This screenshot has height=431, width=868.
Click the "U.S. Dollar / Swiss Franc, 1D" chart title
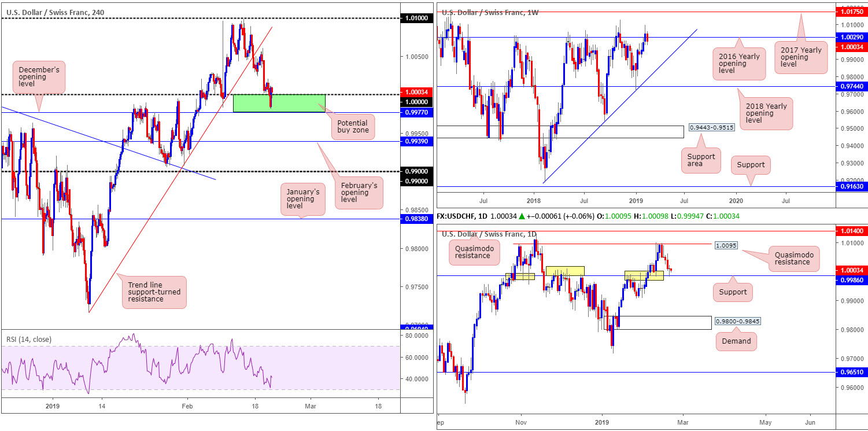point(489,234)
